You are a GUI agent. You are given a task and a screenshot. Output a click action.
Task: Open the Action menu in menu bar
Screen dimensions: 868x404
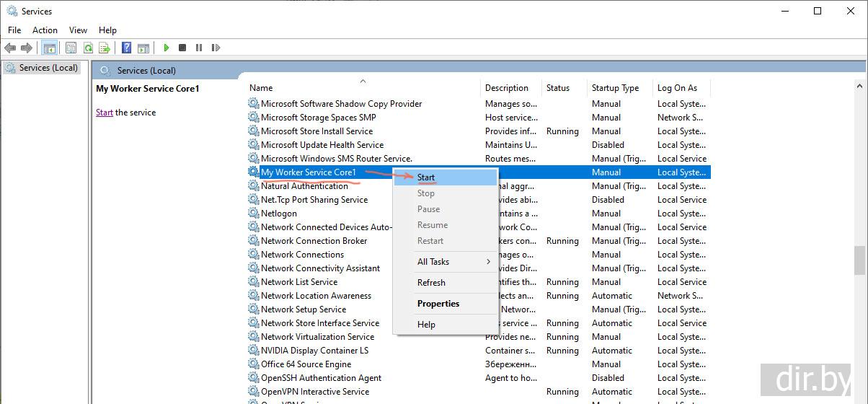[45, 30]
